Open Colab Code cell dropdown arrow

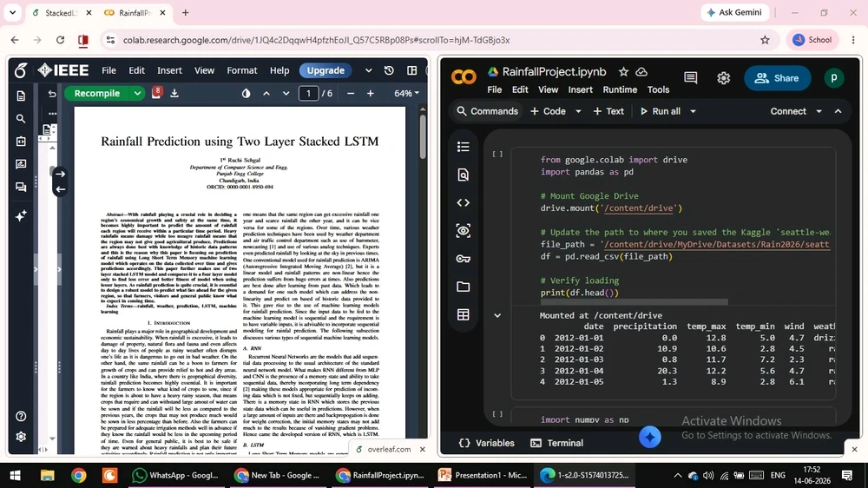coord(578,111)
